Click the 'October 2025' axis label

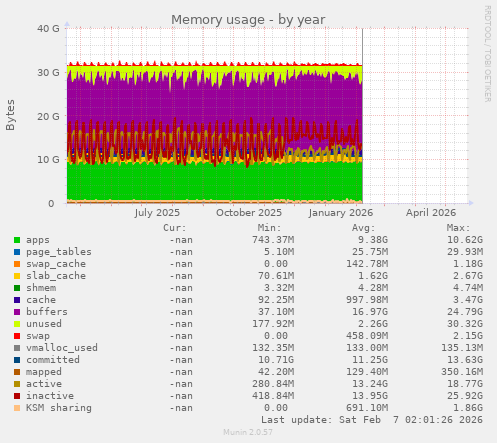[x=249, y=213]
